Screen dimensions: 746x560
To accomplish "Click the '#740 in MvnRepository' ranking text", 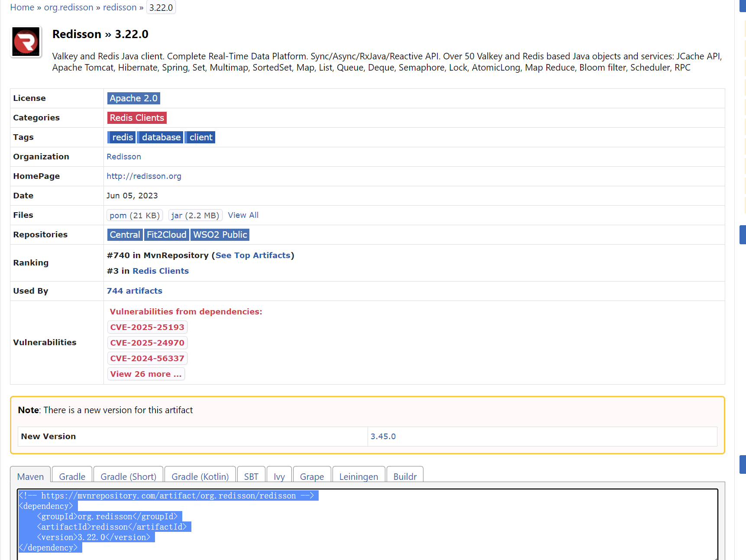I will coord(158,256).
